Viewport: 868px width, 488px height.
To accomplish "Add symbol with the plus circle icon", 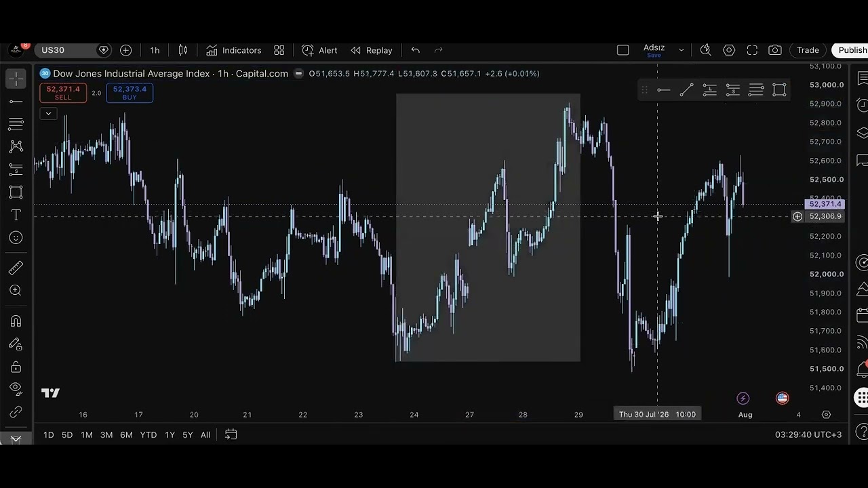I will (125, 50).
